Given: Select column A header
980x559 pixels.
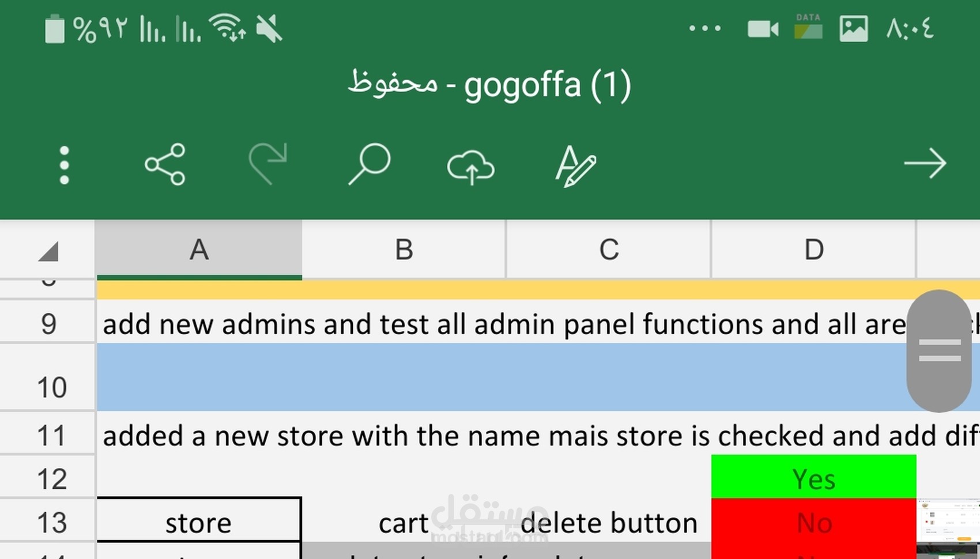Looking at the screenshot, I should pyautogui.click(x=199, y=250).
